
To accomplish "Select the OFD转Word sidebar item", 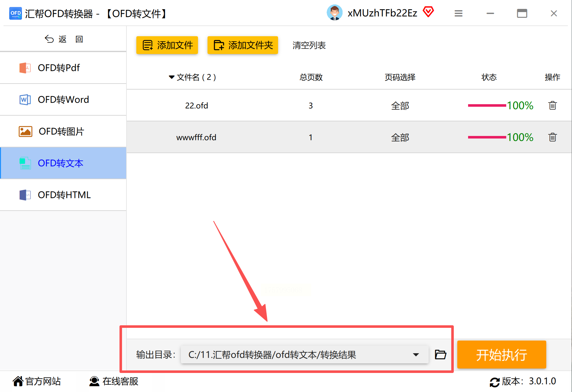I will [x=63, y=99].
